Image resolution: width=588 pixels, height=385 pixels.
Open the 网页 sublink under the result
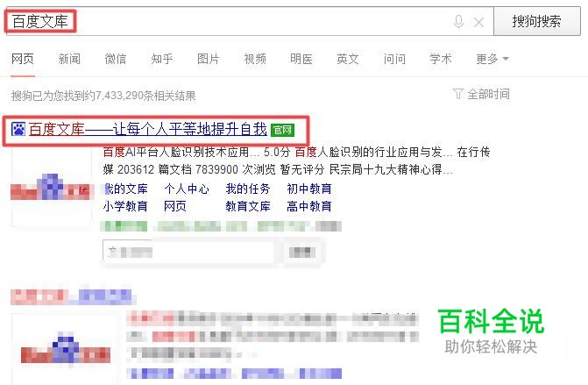175,206
